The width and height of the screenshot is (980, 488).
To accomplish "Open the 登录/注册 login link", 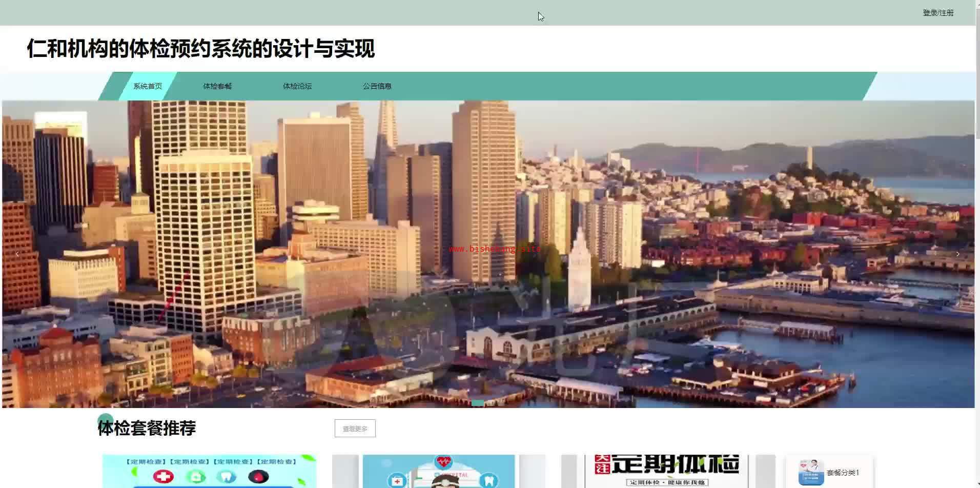I will click(938, 13).
